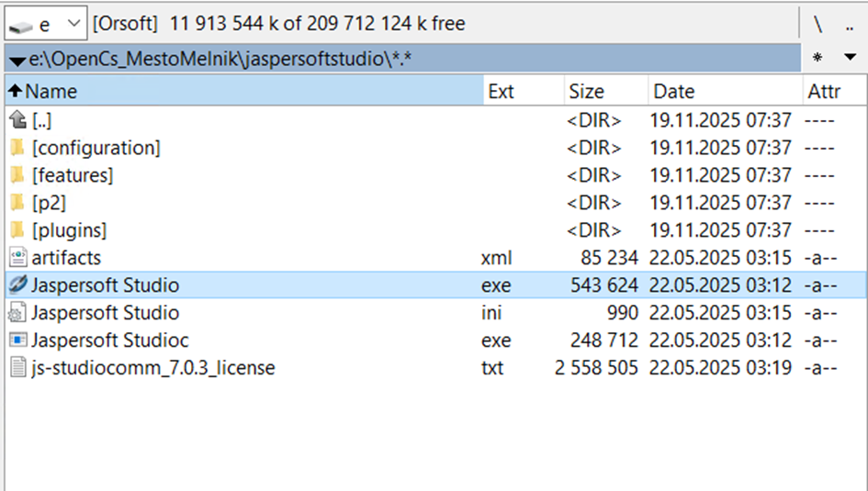Open directory favorites asterisk button
Viewport: 868px width, 491px height.
817,58
